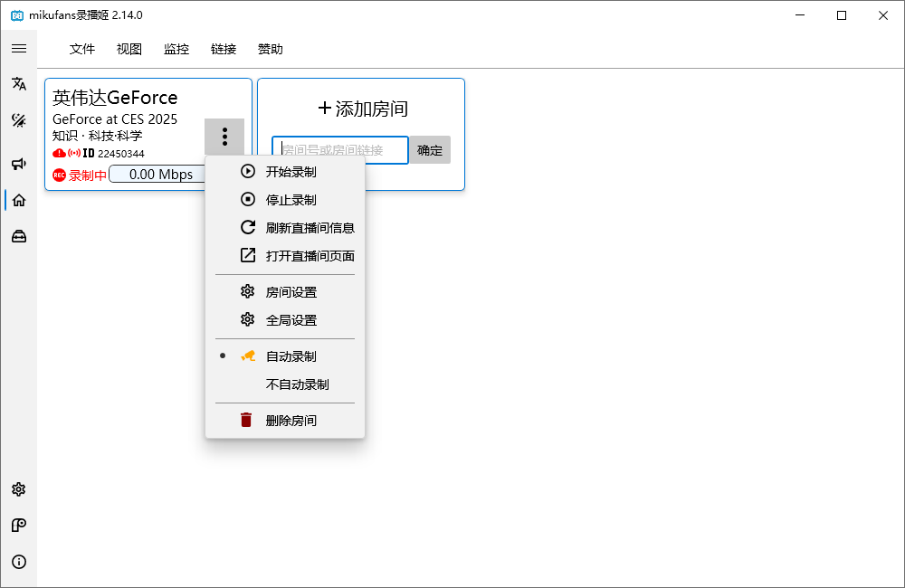The image size is (905, 588).
Task: Open the 链接 menu
Action: pyautogui.click(x=224, y=49)
